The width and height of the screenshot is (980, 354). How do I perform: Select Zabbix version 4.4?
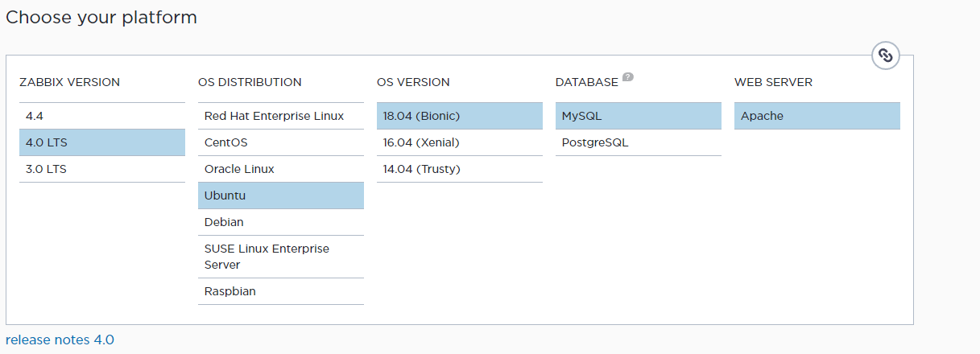coord(102,116)
